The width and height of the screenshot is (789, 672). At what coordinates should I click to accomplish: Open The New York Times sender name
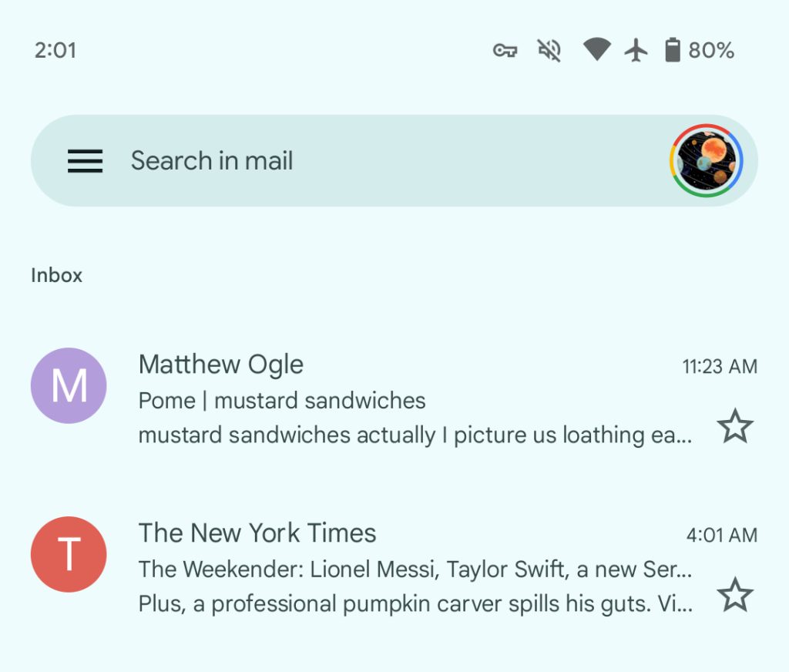coord(257,533)
